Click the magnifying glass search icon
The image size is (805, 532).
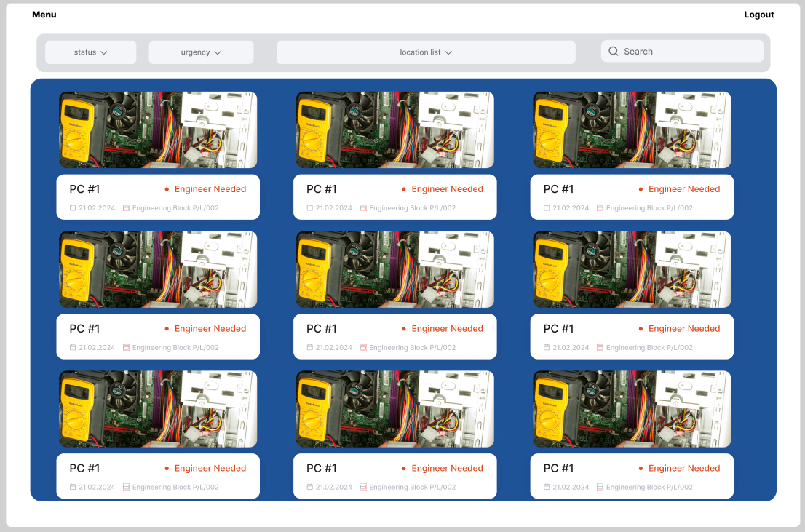coord(613,52)
